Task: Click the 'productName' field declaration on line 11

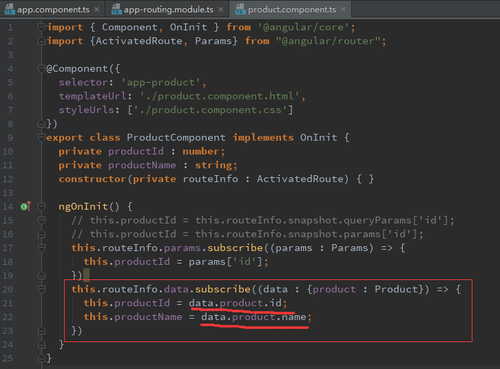Action: point(142,165)
